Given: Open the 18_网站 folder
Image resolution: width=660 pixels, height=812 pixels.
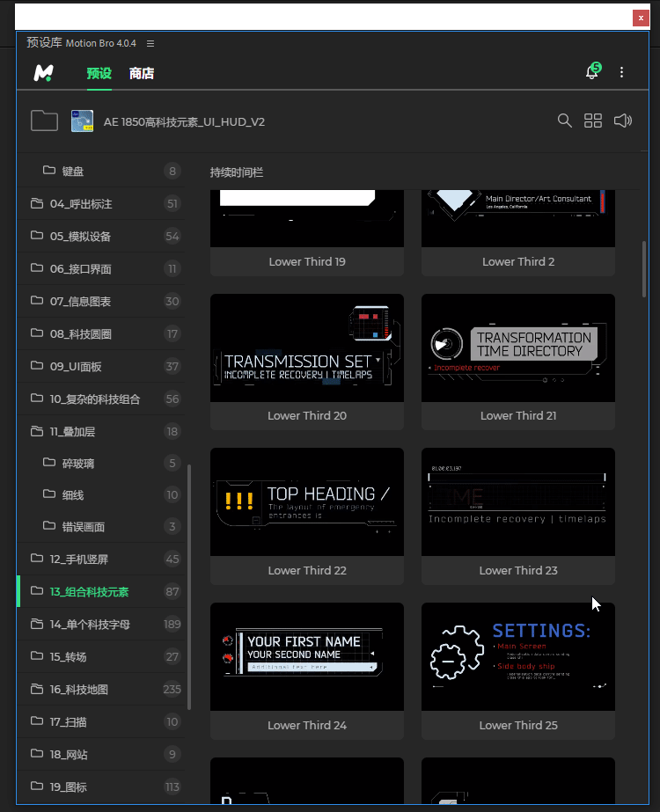Looking at the screenshot, I should 101,755.
